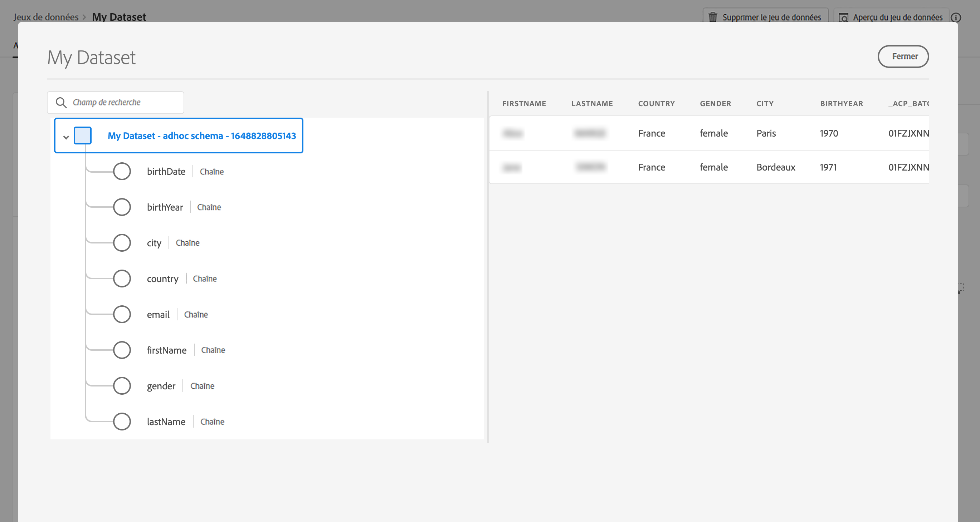Click the Paris row in preview table
Viewport: 980px width, 522px height.
point(765,133)
